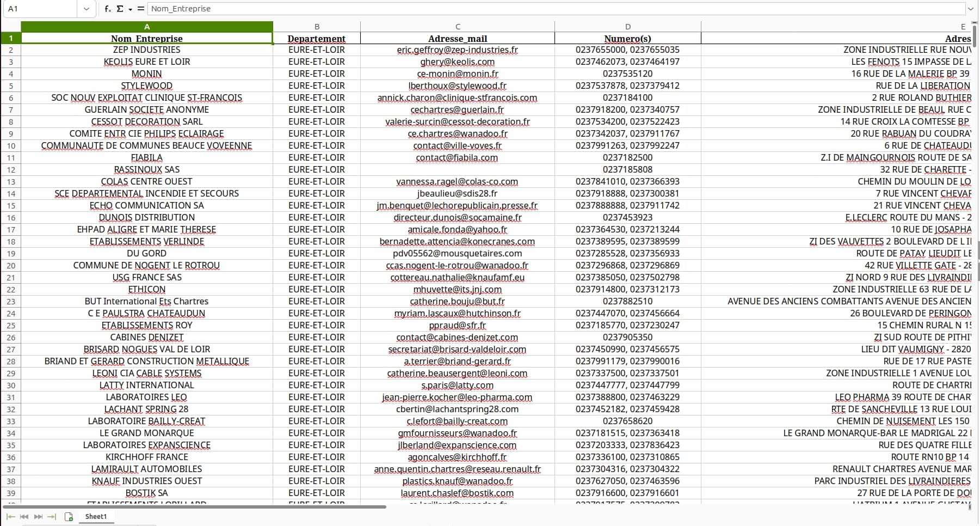Click email eric.geffroy@zep-industries.fr
Screen dimensions: 980x526
pos(458,50)
